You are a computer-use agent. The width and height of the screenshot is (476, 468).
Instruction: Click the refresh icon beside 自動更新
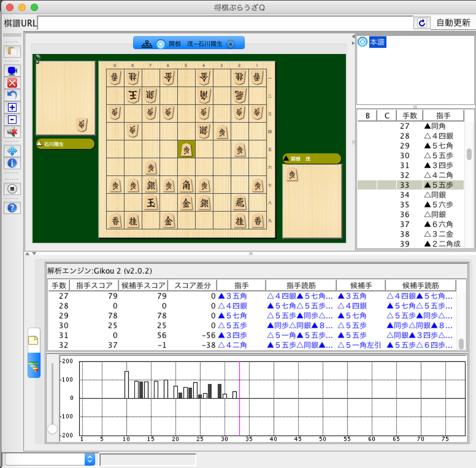point(422,23)
